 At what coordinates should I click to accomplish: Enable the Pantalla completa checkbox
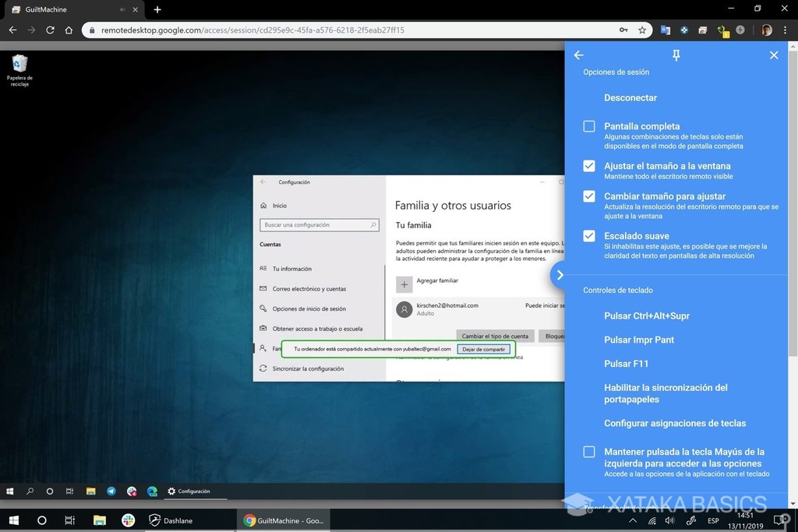pos(588,125)
